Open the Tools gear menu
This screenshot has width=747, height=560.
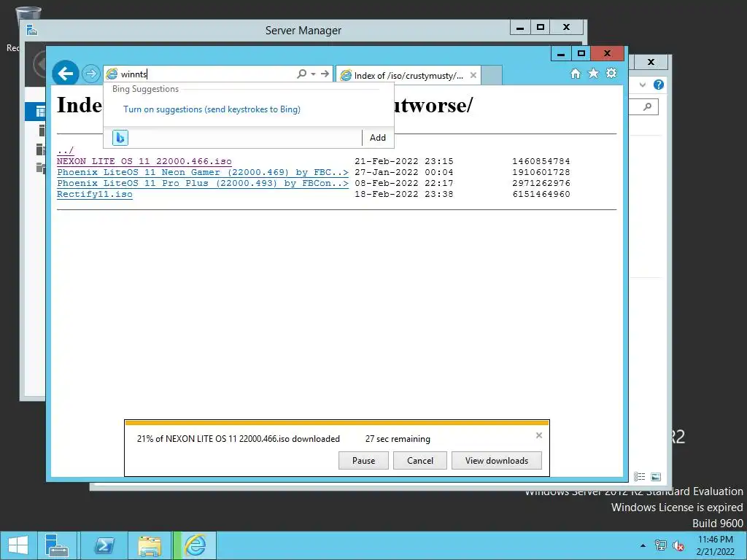pos(611,73)
